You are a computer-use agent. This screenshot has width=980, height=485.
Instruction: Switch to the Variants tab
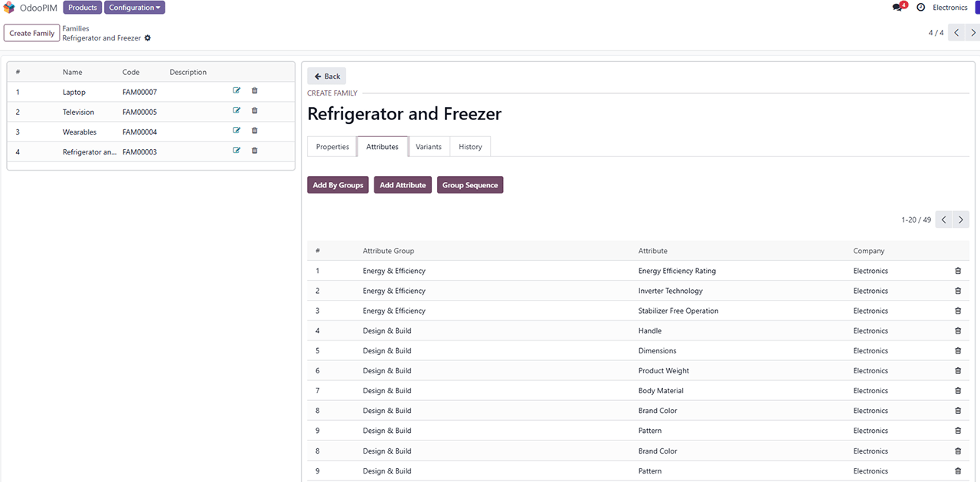[429, 147]
